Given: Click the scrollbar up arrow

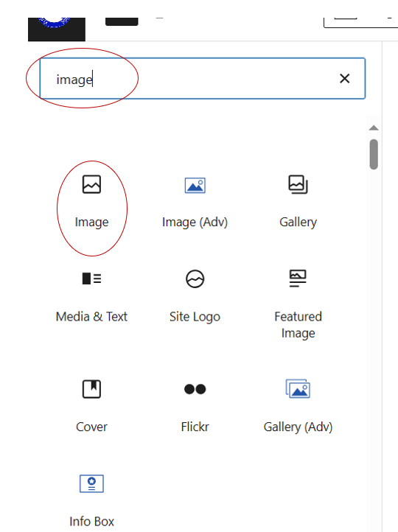Looking at the screenshot, I should tap(374, 128).
